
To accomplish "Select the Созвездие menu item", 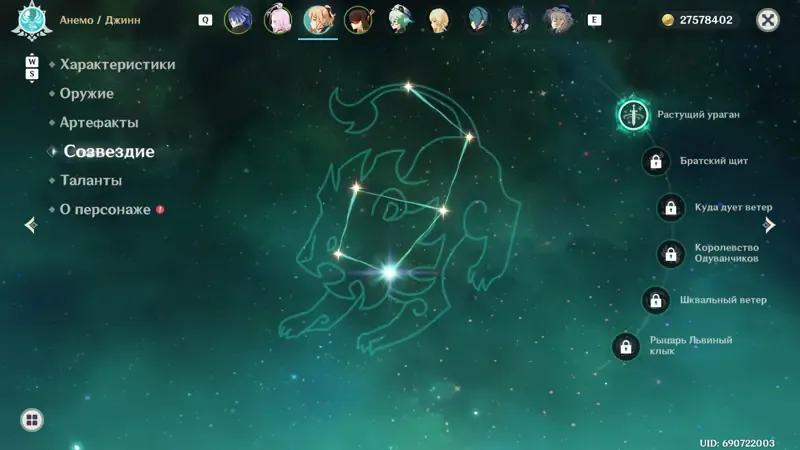I will (x=109, y=152).
